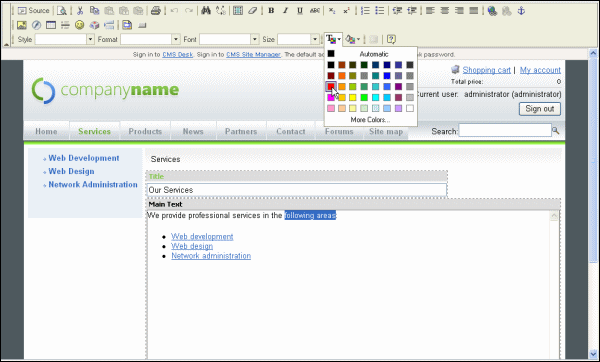The height and width of the screenshot is (362, 600).
Task: Insert a smiley emoticon
Action: [80, 25]
